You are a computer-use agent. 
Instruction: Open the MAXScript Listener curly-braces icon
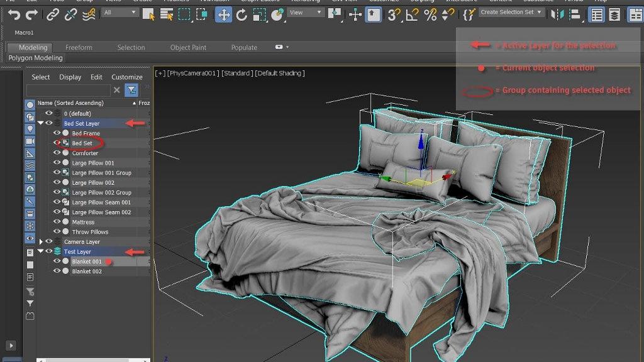pyautogui.click(x=469, y=14)
